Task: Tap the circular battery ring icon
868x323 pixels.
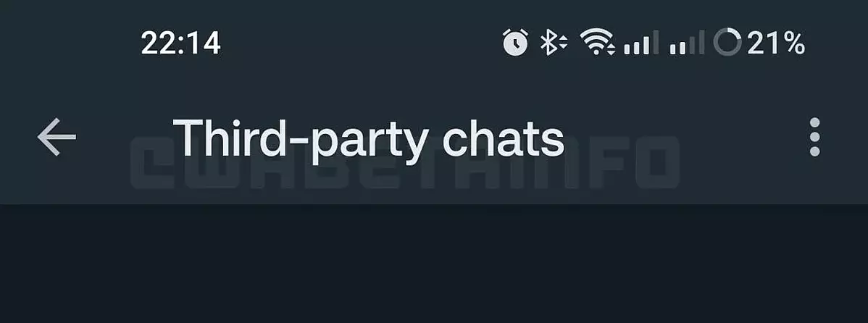Action: (727, 43)
